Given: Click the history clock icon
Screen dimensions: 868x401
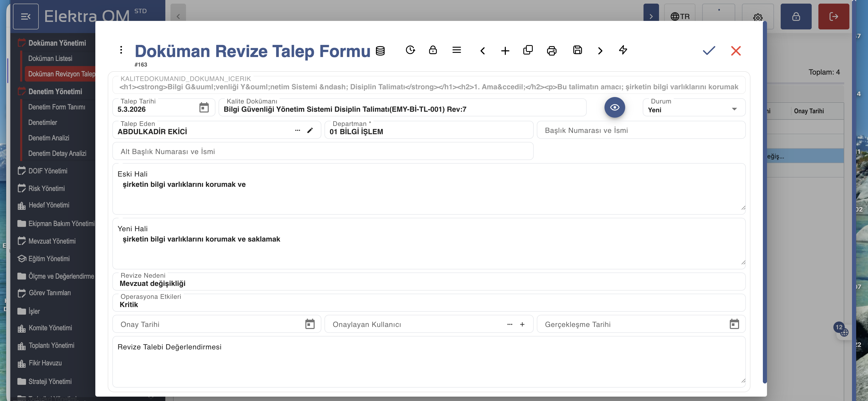Looking at the screenshot, I should [410, 50].
